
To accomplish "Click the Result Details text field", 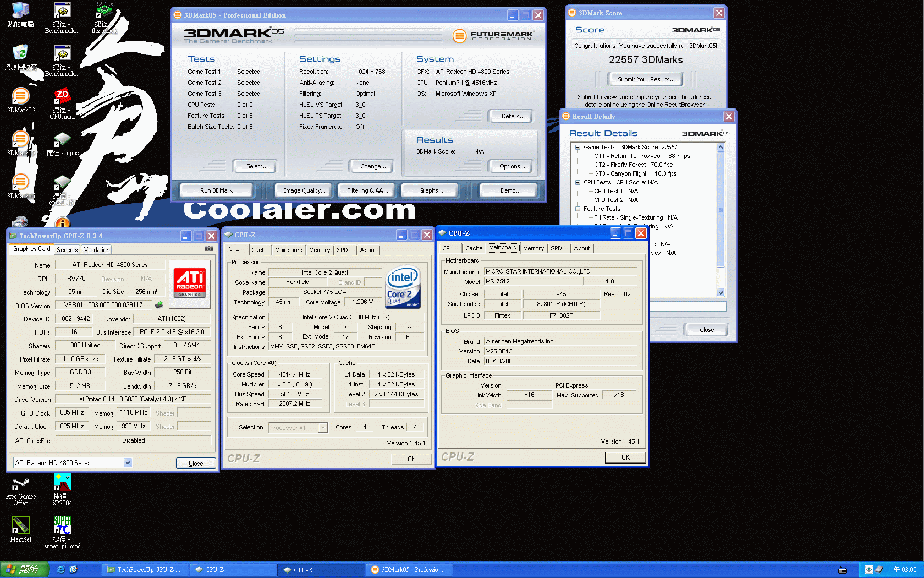I will [687, 306].
